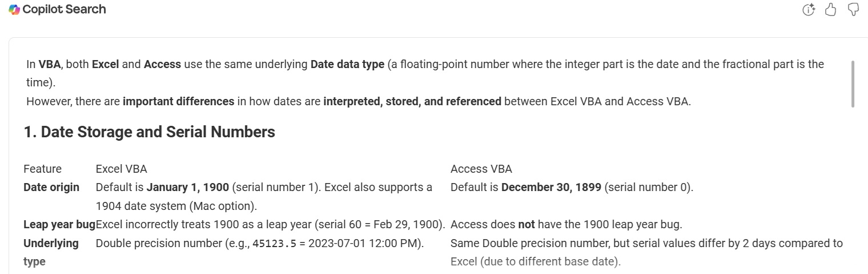Click the bold "January 1, 1900" text
Viewport: 868px width, 274px height.
tap(188, 187)
